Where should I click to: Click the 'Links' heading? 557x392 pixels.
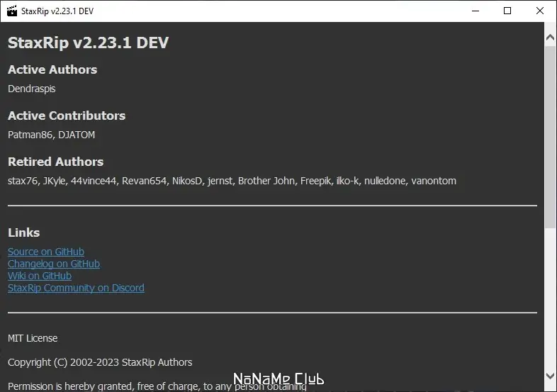click(24, 233)
